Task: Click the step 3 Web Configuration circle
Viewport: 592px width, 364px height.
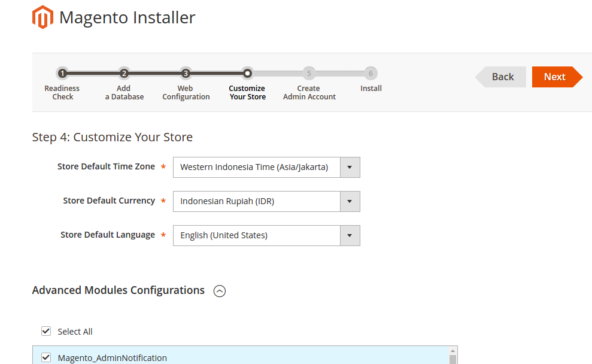Action: point(186,74)
